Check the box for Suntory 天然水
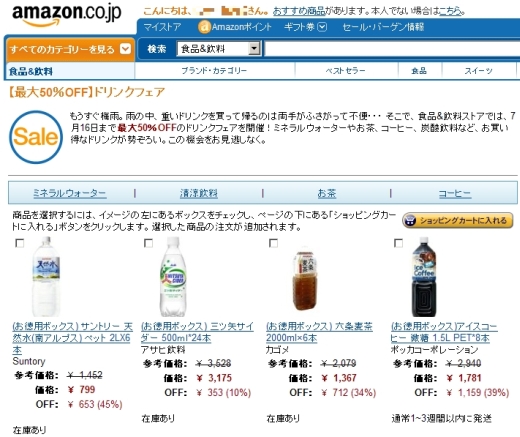 pos(20,243)
